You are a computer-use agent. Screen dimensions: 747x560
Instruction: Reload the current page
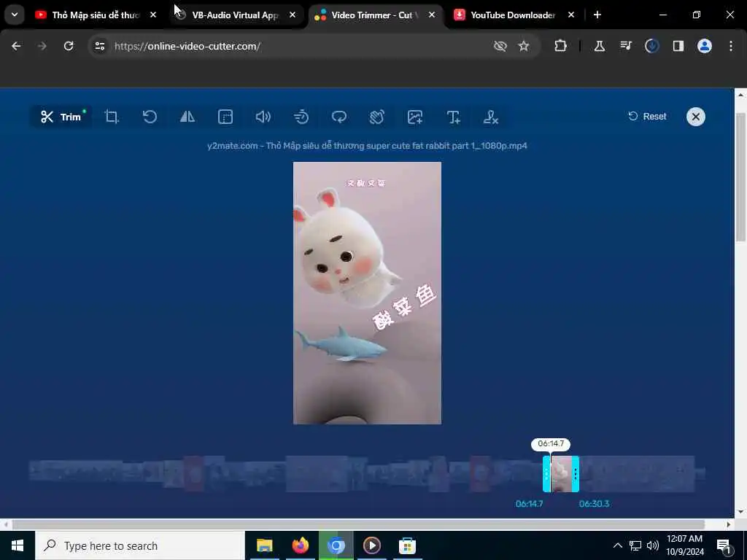(69, 46)
